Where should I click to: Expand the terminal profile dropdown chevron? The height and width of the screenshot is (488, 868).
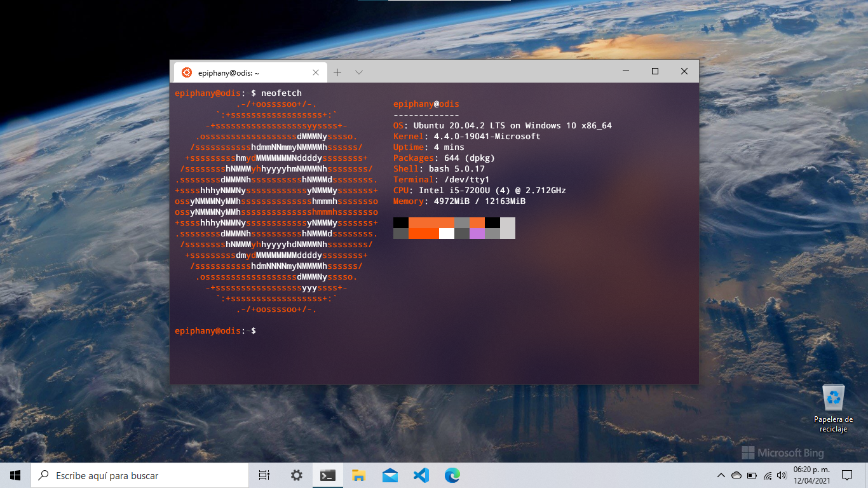coord(359,72)
